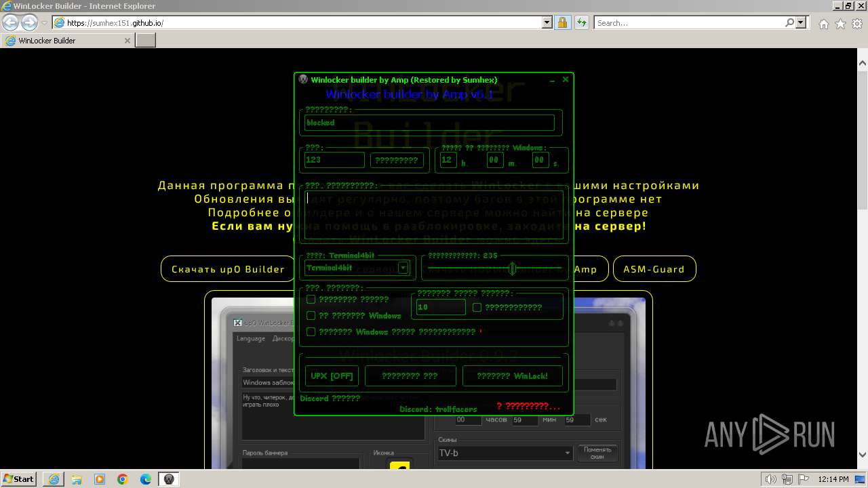Open the address bar dropdown arrow
868x488 pixels.
pos(547,23)
